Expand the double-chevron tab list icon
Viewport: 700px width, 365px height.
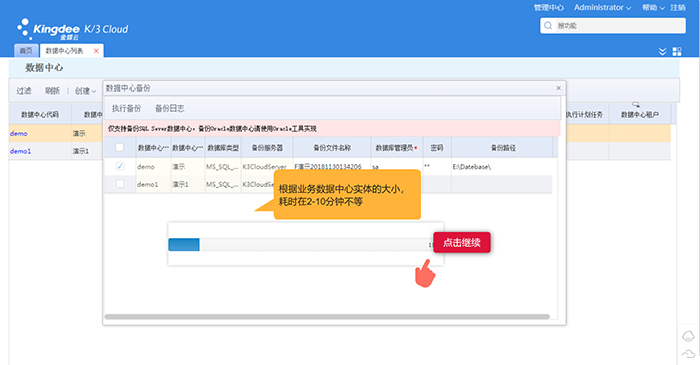click(662, 51)
